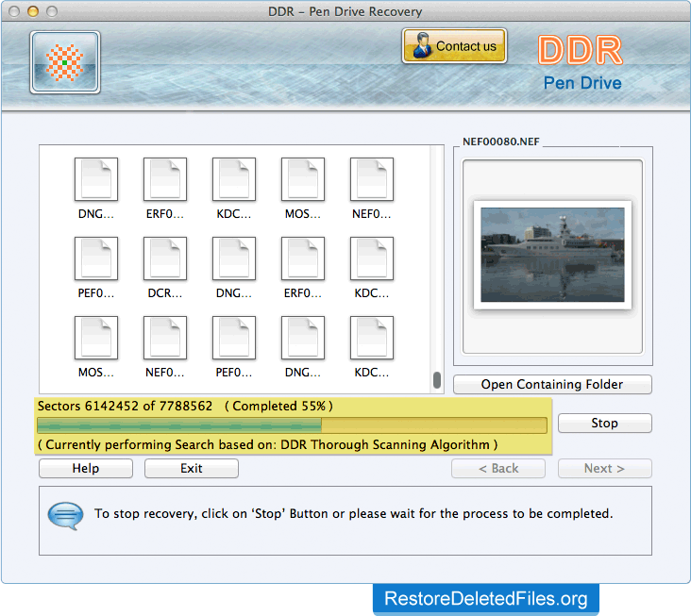Select the DNG file icon in top row
Screen dimensions: 691x616
coord(96,179)
